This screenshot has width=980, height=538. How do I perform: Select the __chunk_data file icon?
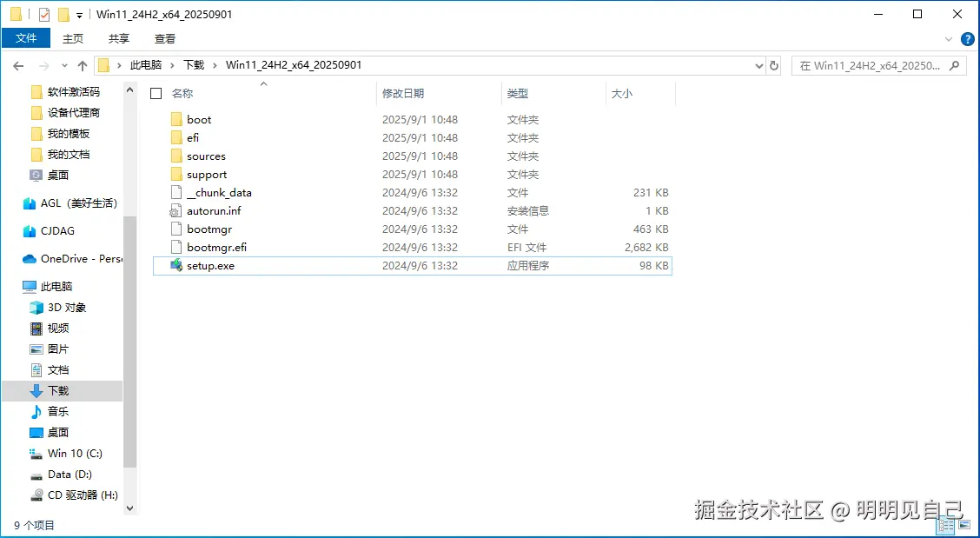176,193
